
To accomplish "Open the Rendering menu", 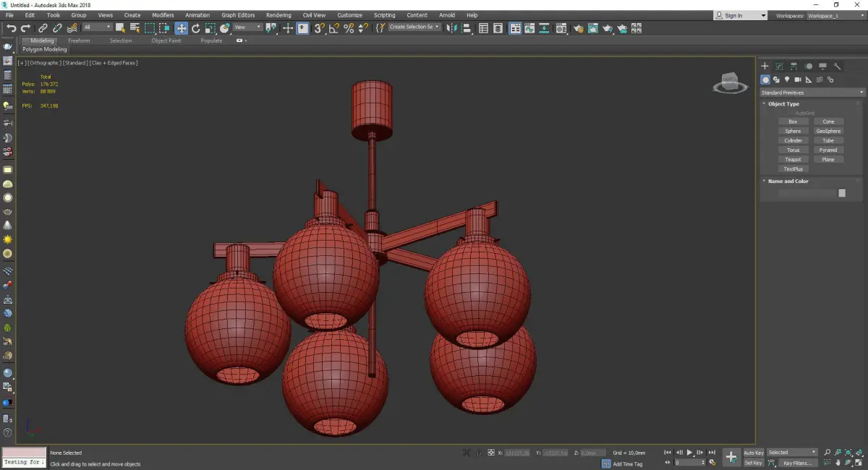I will (x=278, y=15).
